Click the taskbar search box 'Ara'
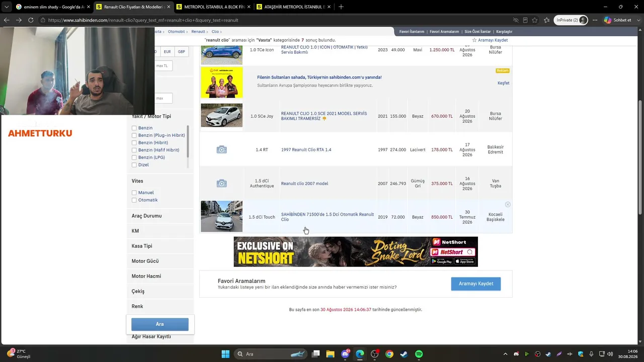Screen dimensions: 644x362 tap(271, 354)
